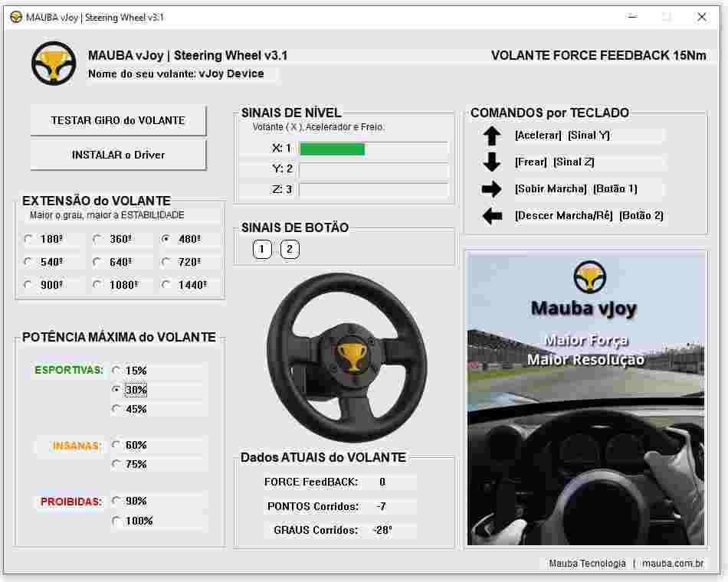Choose 1080° steering rotation
The width and height of the screenshot is (728, 582).
click(x=116, y=285)
